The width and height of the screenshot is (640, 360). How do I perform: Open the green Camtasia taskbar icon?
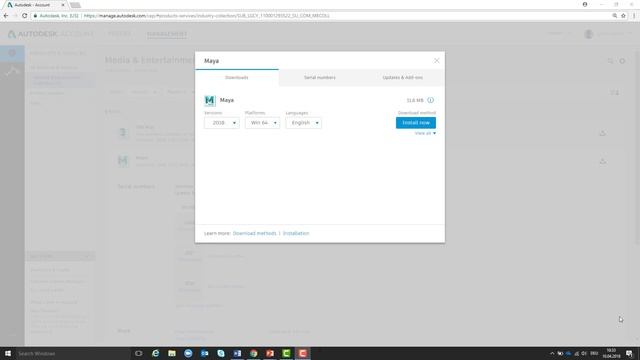pyautogui.click(x=286, y=353)
